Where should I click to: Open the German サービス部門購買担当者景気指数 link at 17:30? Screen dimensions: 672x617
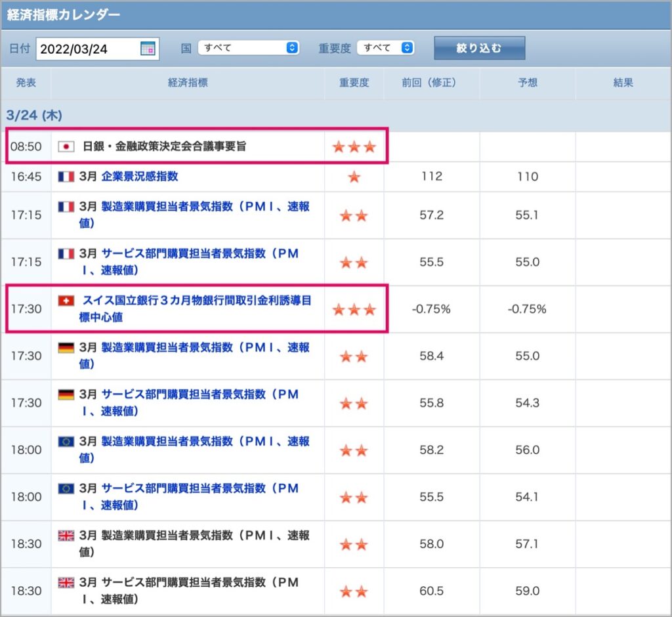tap(189, 402)
